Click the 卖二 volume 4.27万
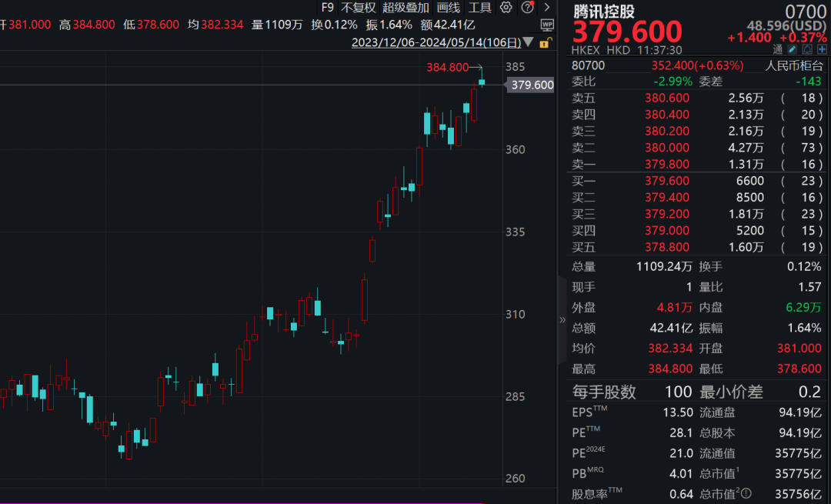Screen dimensions: 831x504 [746, 147]
